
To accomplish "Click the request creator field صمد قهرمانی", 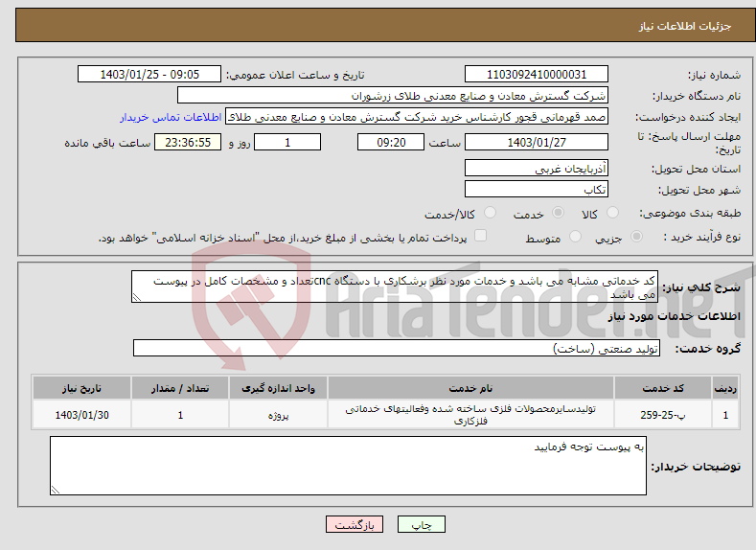I will [417, 117].
